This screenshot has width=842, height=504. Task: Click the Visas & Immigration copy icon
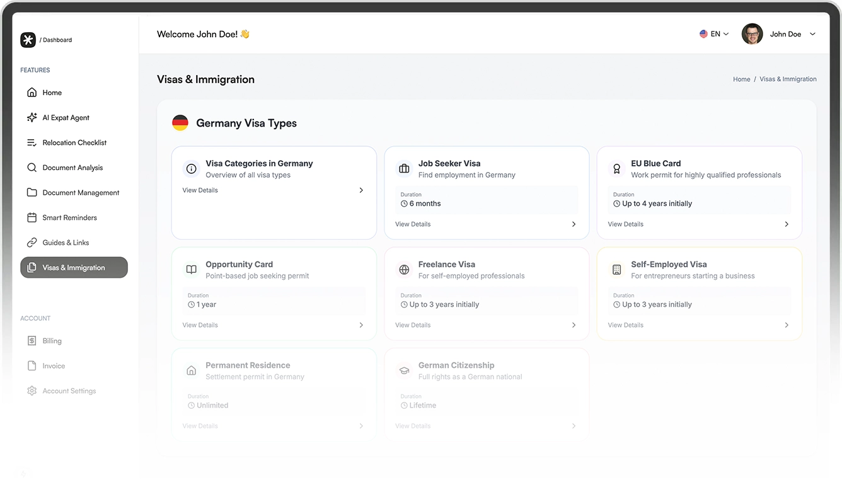click(x=32, y=268)
